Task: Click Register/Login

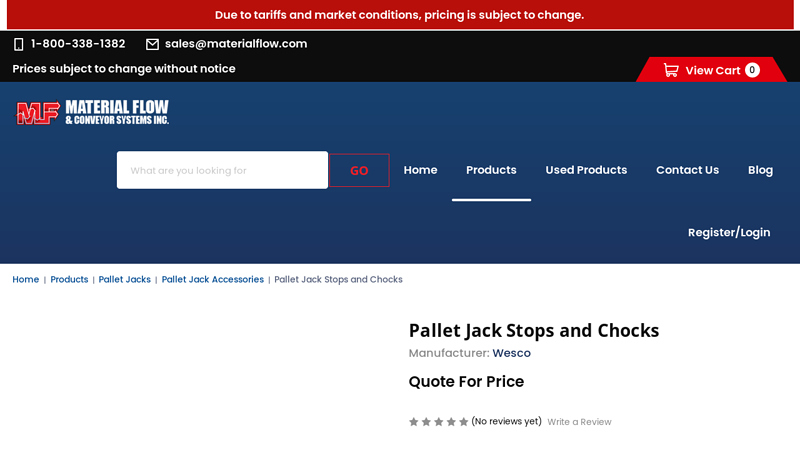Action: coord(729,233)
